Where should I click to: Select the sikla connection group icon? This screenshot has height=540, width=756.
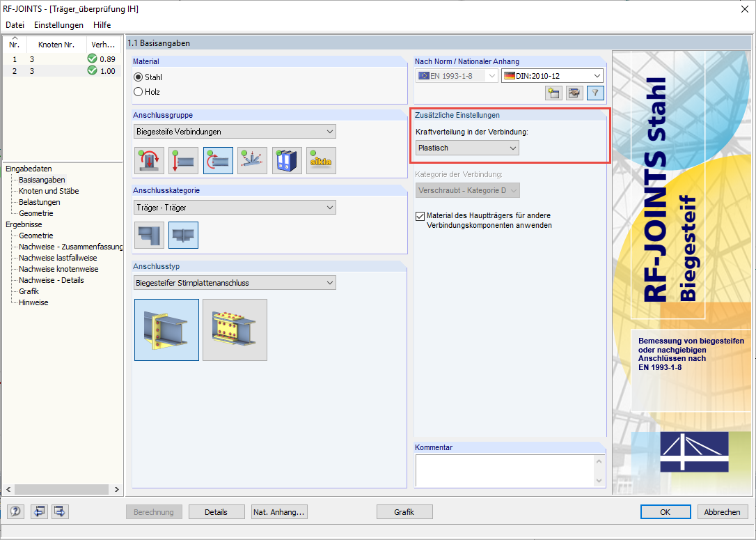[321, 161]
